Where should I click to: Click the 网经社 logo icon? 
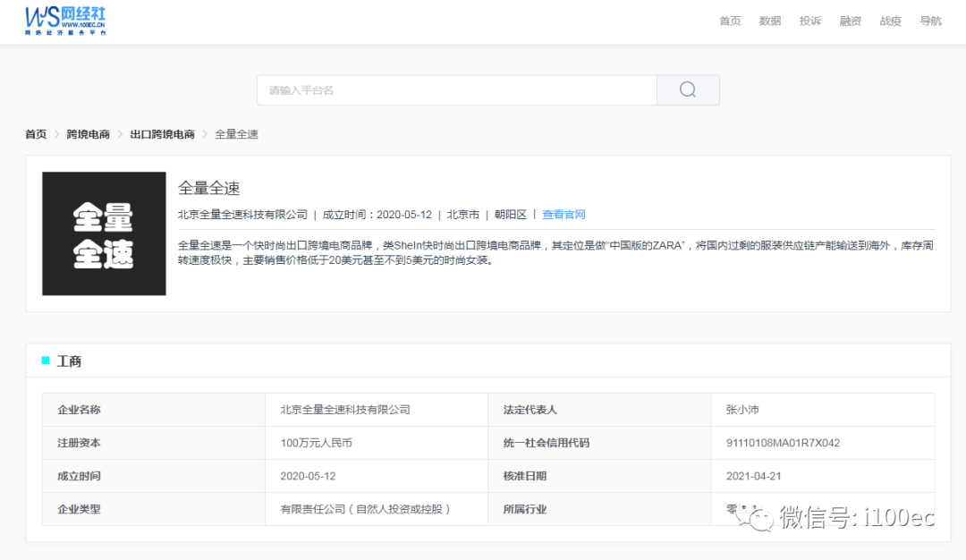click(x=42, y=18)
